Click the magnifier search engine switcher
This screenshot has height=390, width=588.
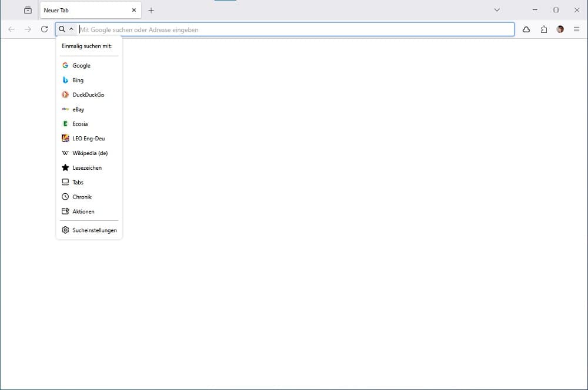click(66, 29)
